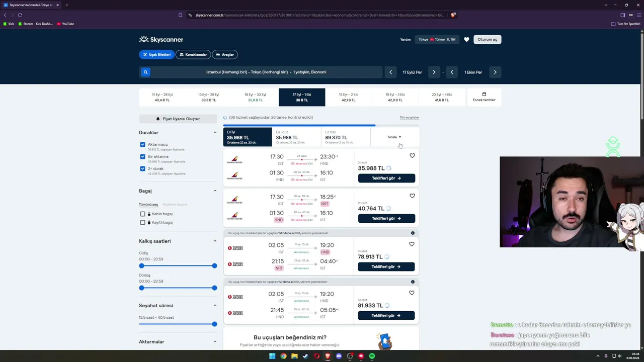
Task: View offers for the 35.988 TL flight
Action: (386, 178)
